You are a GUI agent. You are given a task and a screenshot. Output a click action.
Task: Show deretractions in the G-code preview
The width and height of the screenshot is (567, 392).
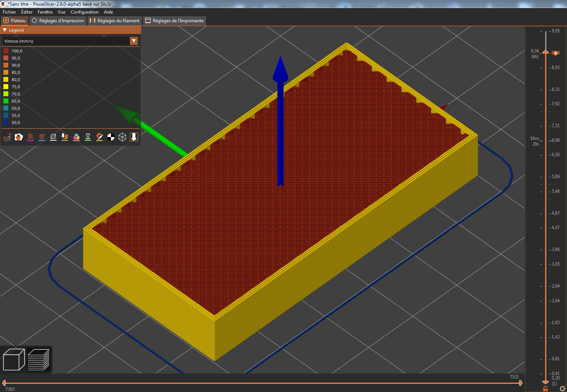coord(42,137)
